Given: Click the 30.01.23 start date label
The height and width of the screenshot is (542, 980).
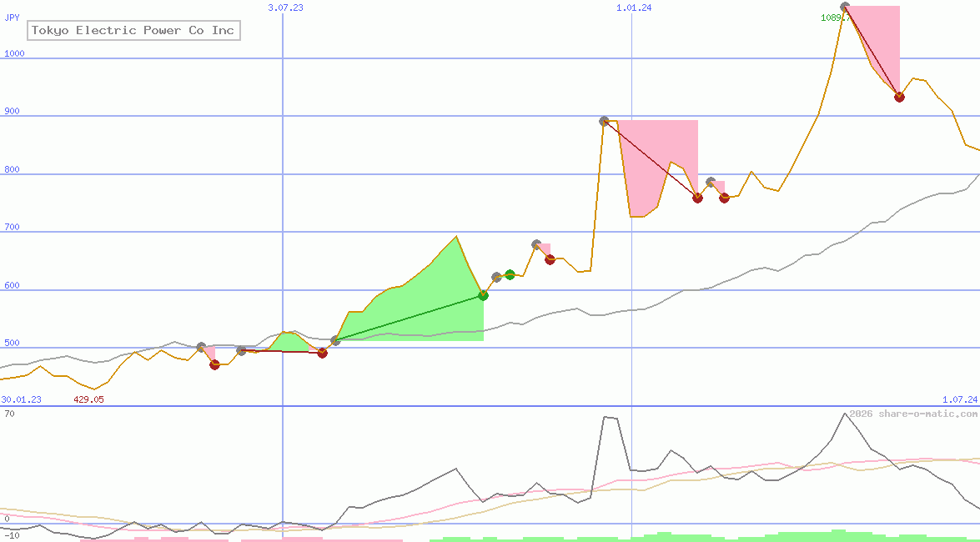Looking at the screenshot, I should pyautogui.click(x=22, y=399).
